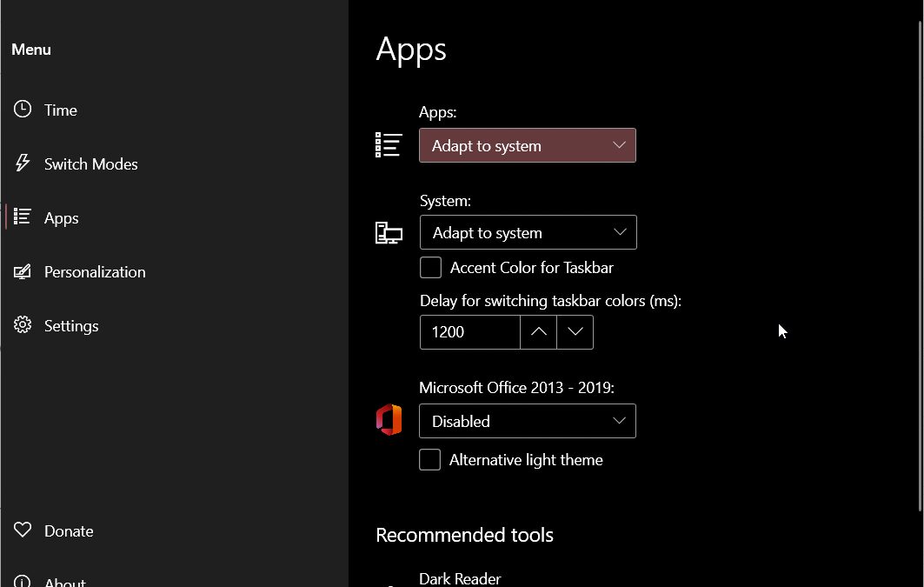Click the vertical scrollbar on right edge

pyautogui.click(x=920, y=261)
